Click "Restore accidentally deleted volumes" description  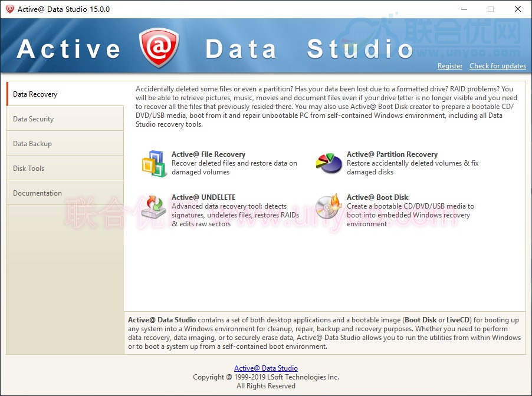(413, 167)
